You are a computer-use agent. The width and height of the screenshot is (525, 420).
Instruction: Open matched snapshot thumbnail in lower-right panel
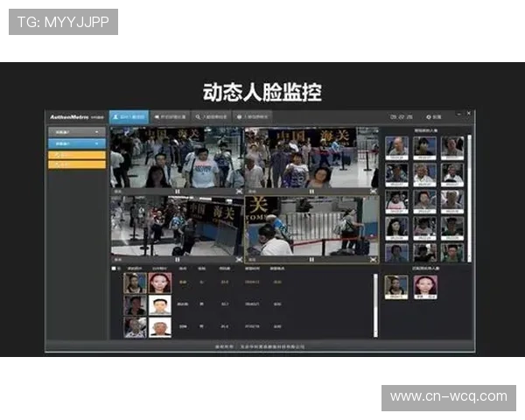coord(396,287)
